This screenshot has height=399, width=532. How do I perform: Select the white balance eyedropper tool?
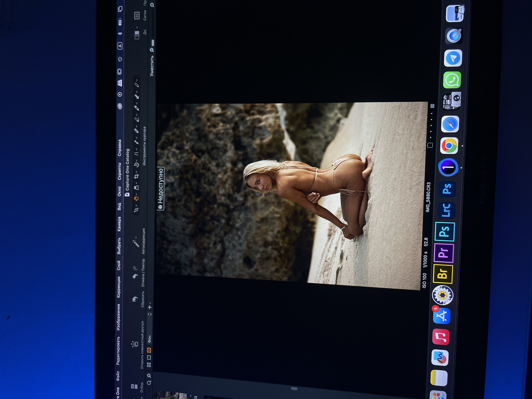coord(137,108)
